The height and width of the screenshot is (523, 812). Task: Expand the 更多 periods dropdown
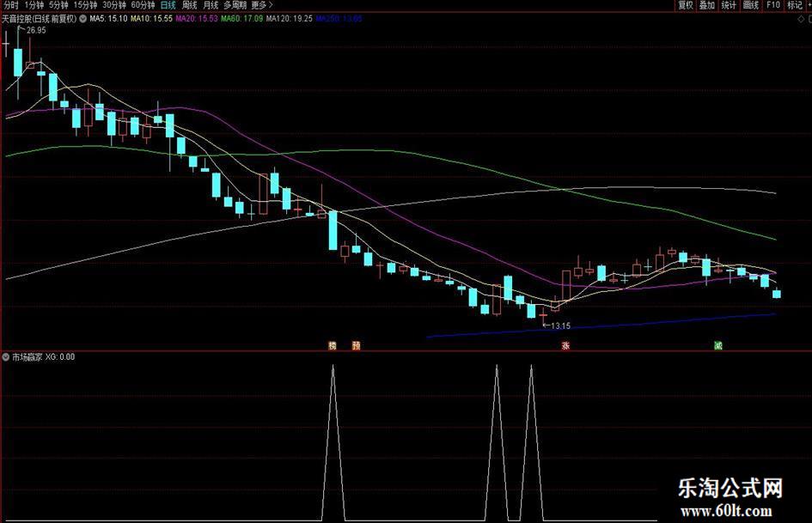(x=261, y=5)
